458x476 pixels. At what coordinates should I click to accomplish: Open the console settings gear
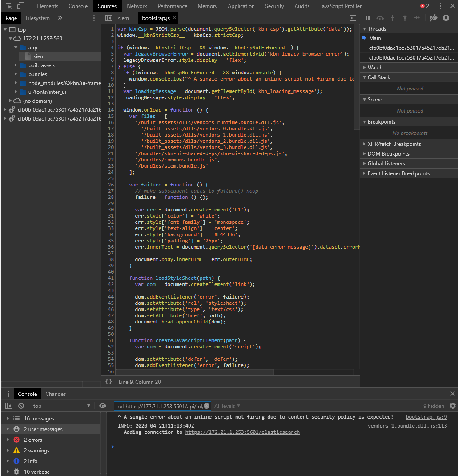coord(453,406)
